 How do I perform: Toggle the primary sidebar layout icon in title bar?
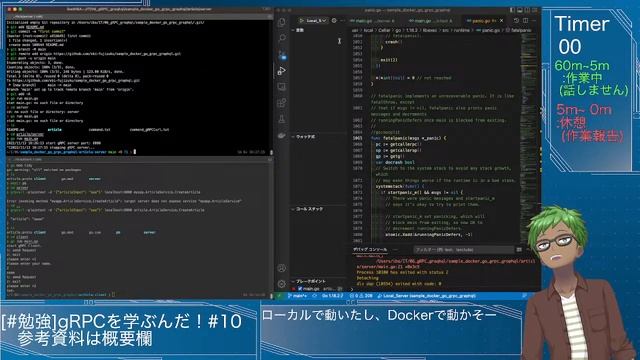pyautogui.click(x=512, y=10)
